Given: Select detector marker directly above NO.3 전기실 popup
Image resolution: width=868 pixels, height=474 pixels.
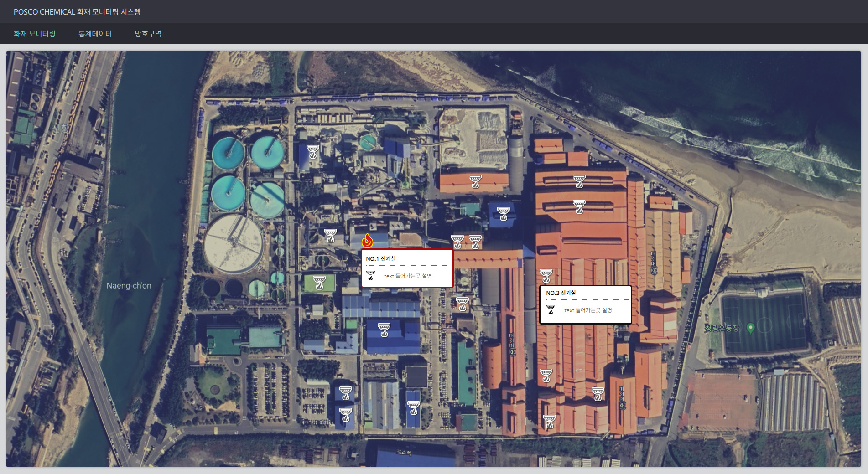Looking at the screenshot, I should pyautogui.click(x=546, y=275).
